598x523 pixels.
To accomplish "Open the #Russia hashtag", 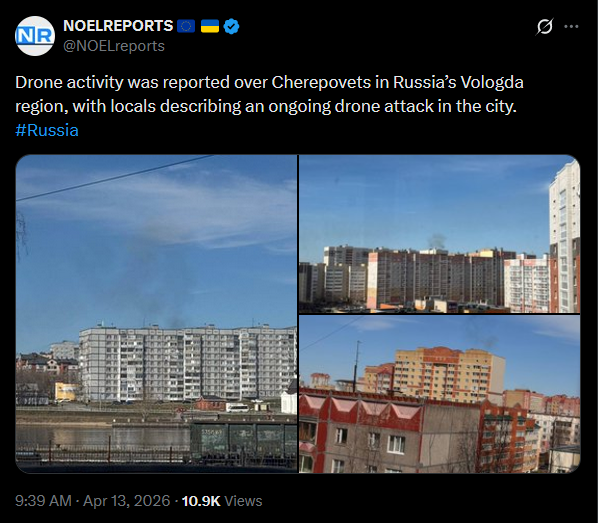I will [47, 130].
